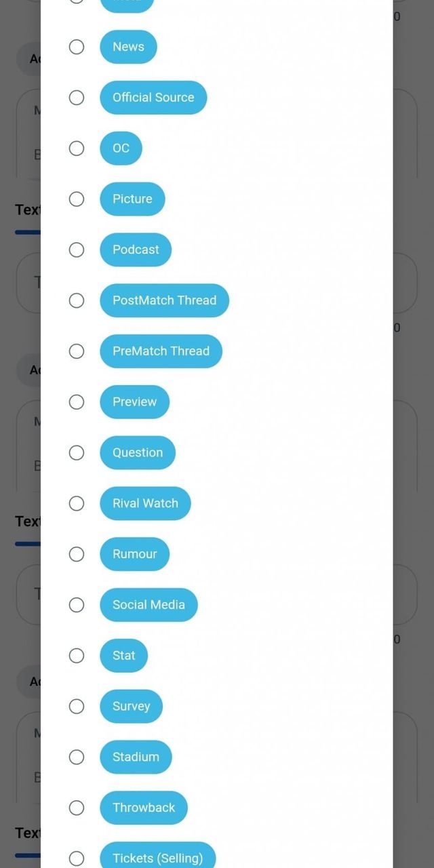Click the Official Source flair tag
Image resolution: width=434 pixels, height=868 pixels.
(153, 98)
